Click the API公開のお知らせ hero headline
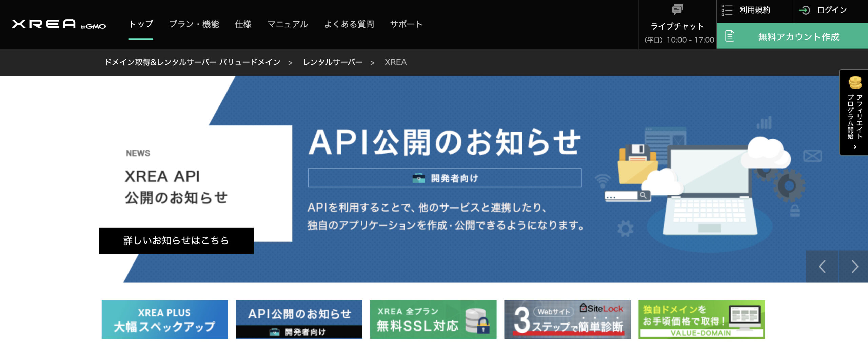 click(x=445, y=142)
